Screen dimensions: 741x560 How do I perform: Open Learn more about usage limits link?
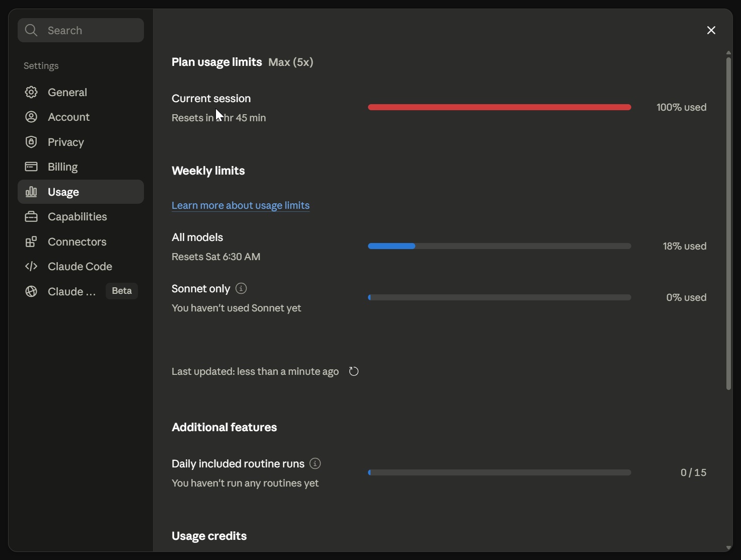[241, 205]
